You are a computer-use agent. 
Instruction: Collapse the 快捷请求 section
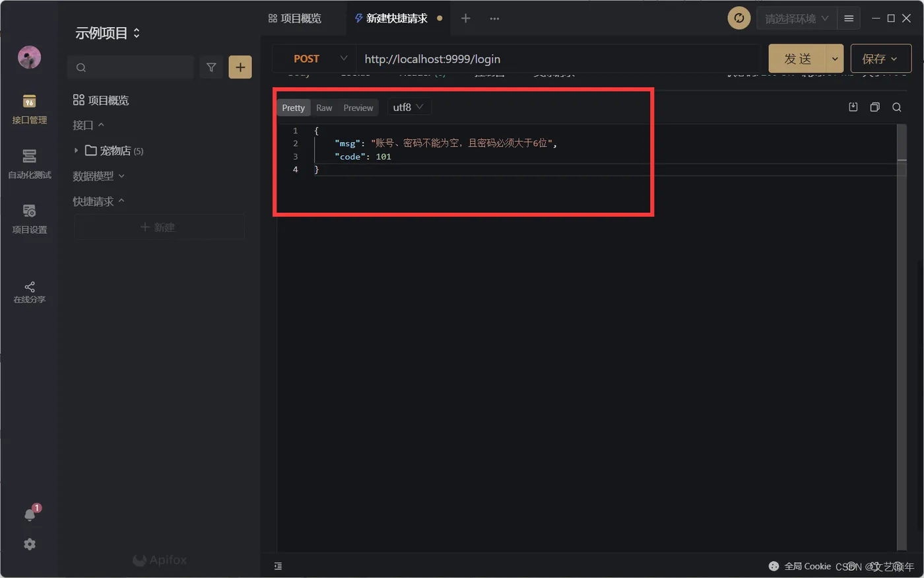pos(98,201)
